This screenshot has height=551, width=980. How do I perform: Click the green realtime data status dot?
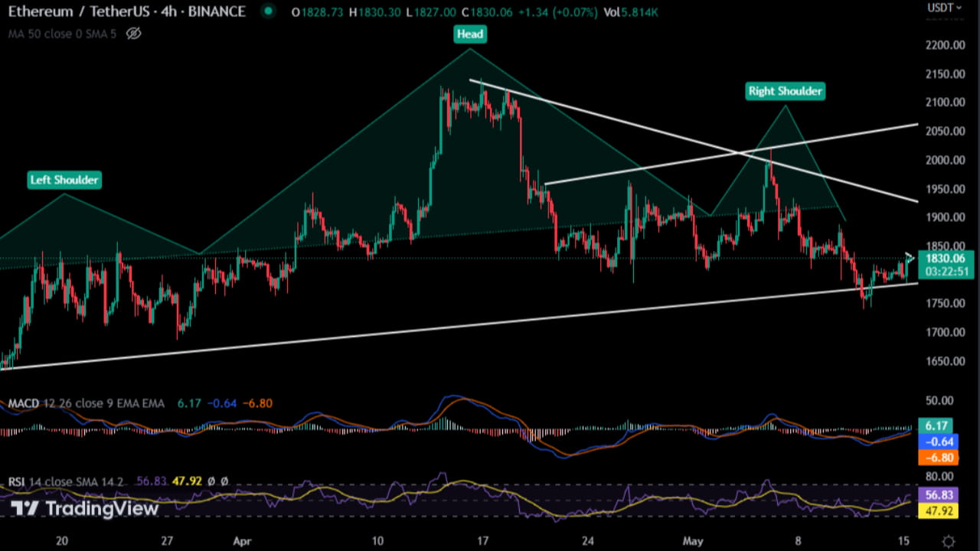point(267,12)
